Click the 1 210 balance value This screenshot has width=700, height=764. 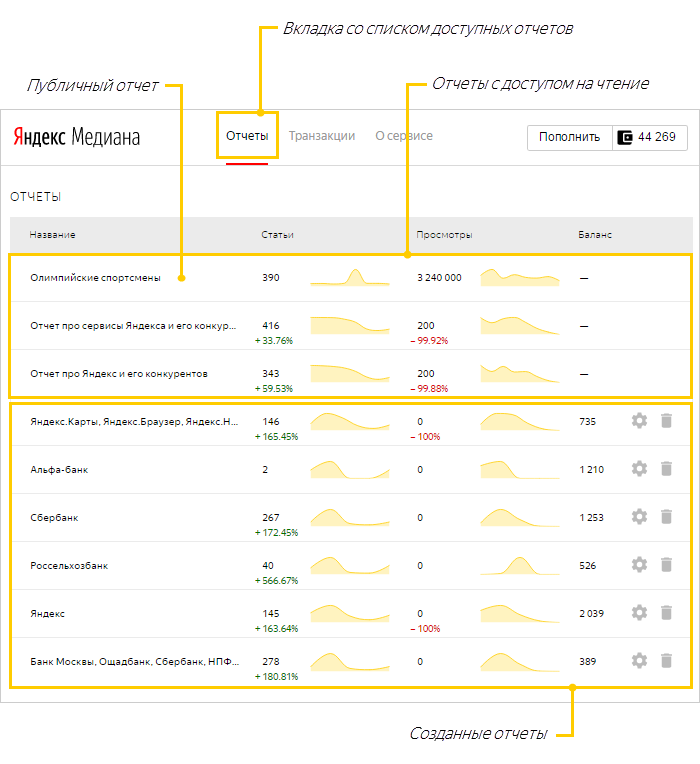591,470
